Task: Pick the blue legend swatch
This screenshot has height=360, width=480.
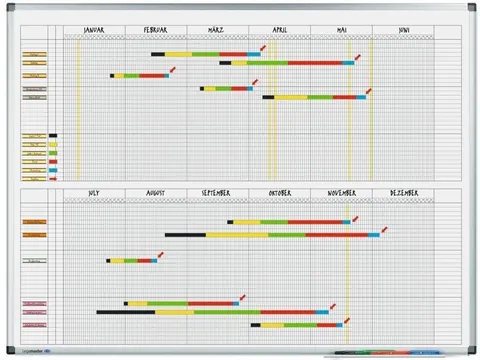Action: pos(53,170)
